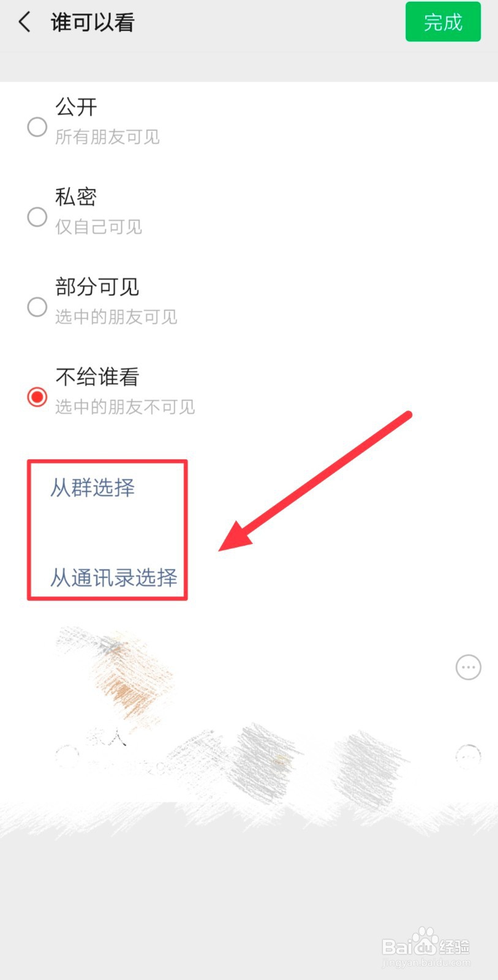
Task: Tap the 选中的朋友可见 description text
Action: [x=116, y=317]
